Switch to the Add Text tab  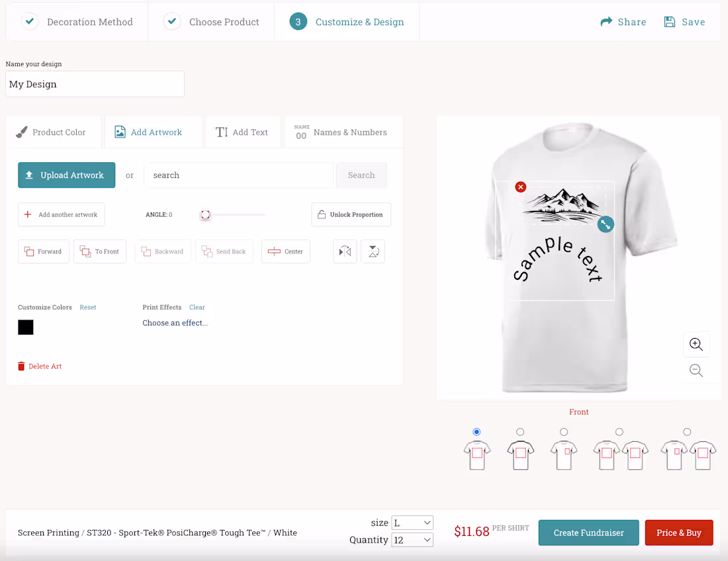point(243,132)
